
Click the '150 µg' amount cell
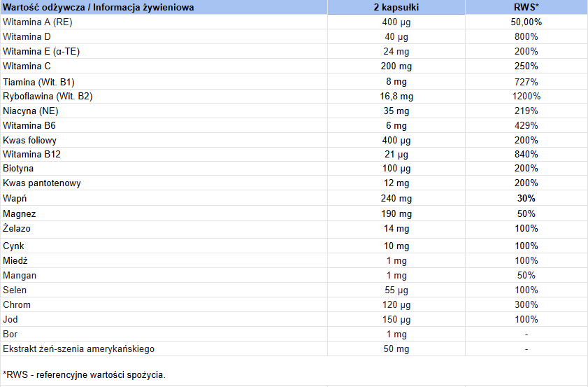(396, 319)
